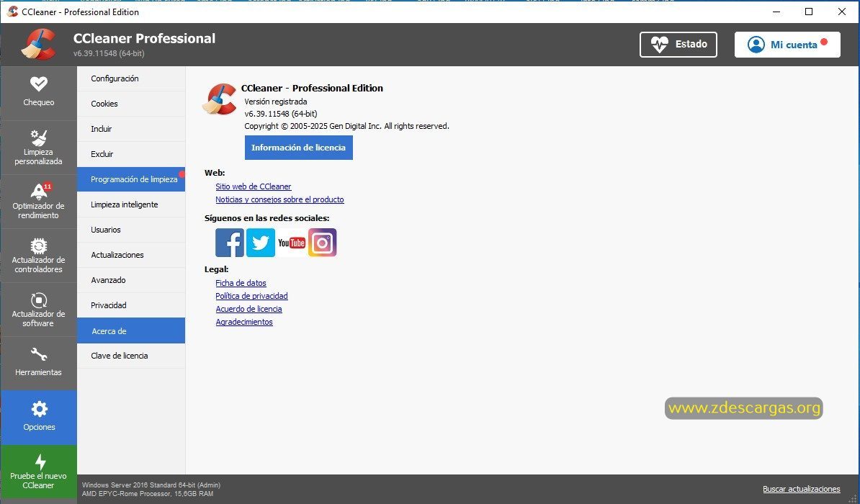Open Acuerdo de licencia link
Image resolution: width=860 pixels, height=504 pixels.
pyautogui.click(x=248, y=309)
